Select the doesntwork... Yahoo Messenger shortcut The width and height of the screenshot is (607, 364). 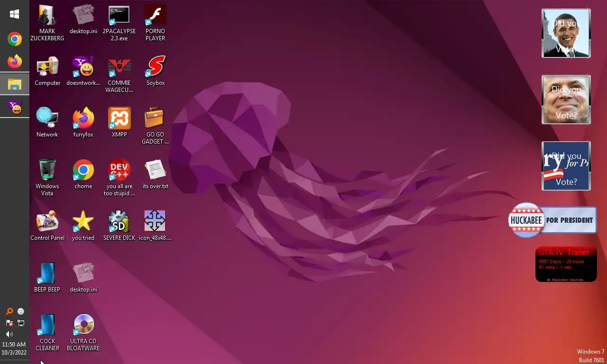pos(83,71)
